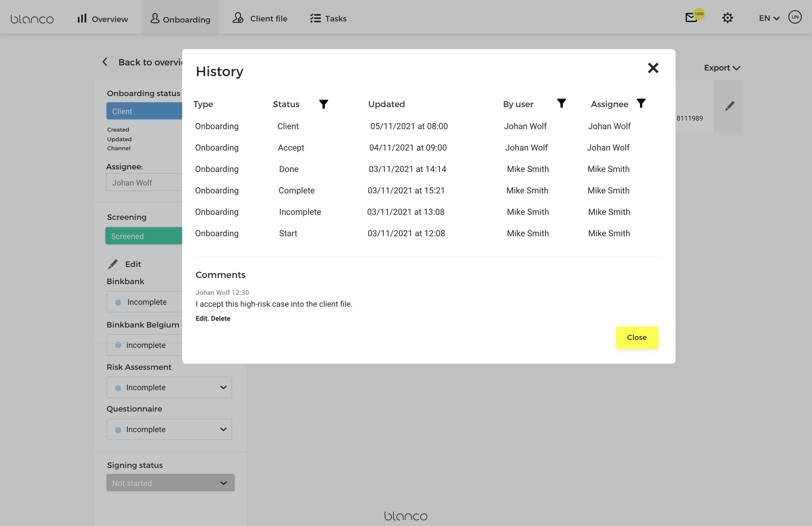Viewport: 812px width, 526px height.
Task: Open the Client file tab
Action: click(x=260, y=18)
